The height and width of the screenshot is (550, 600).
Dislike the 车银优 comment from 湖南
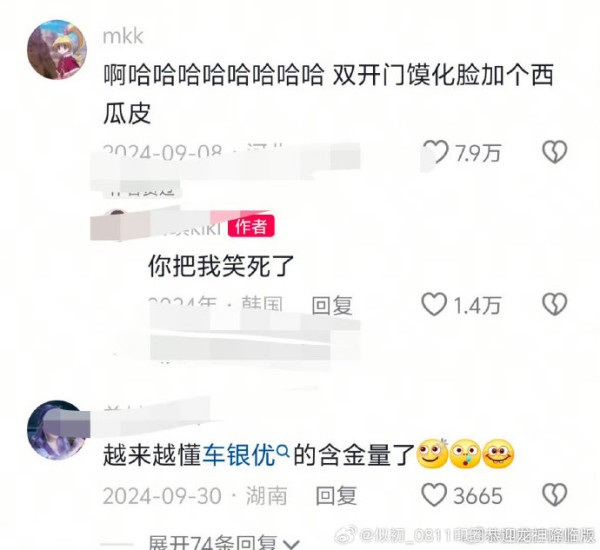554,495
